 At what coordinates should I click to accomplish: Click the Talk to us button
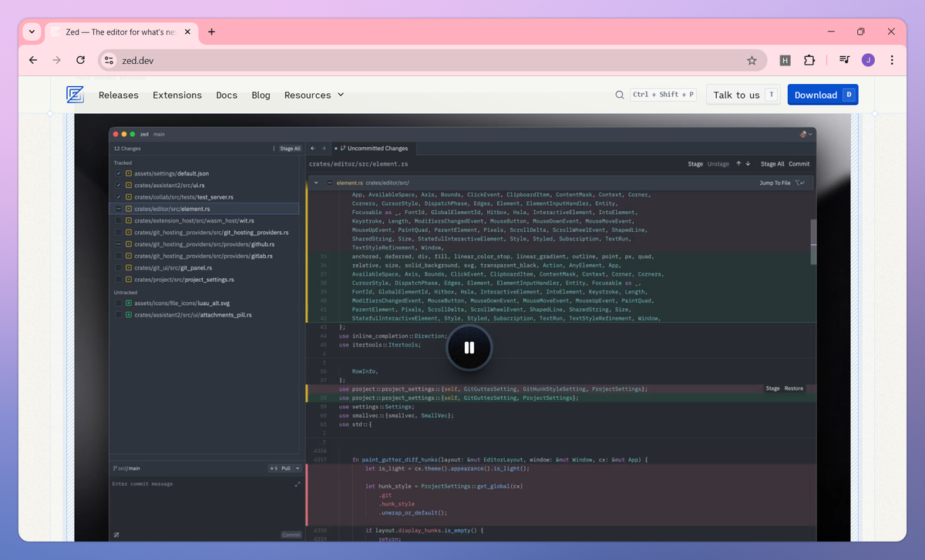click(743, 95)
